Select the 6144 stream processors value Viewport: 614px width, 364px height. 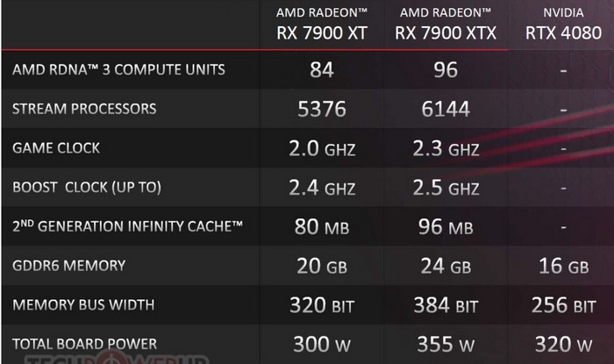(x=445, y=109)
